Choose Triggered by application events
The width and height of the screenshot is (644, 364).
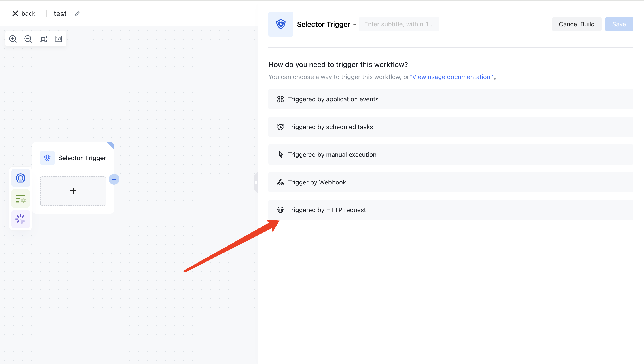pyautogui.click(x=333, y=99)
